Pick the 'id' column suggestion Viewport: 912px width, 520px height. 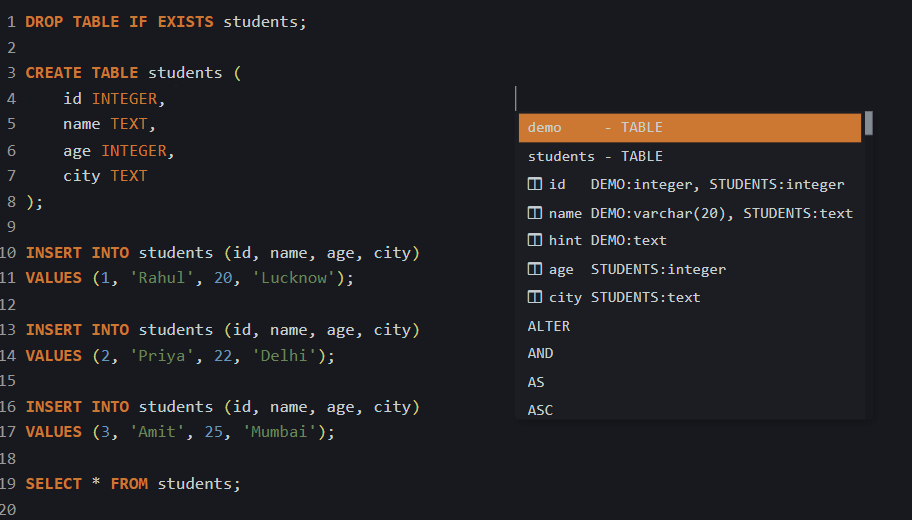pyautogui.click(x=690, y=184)
